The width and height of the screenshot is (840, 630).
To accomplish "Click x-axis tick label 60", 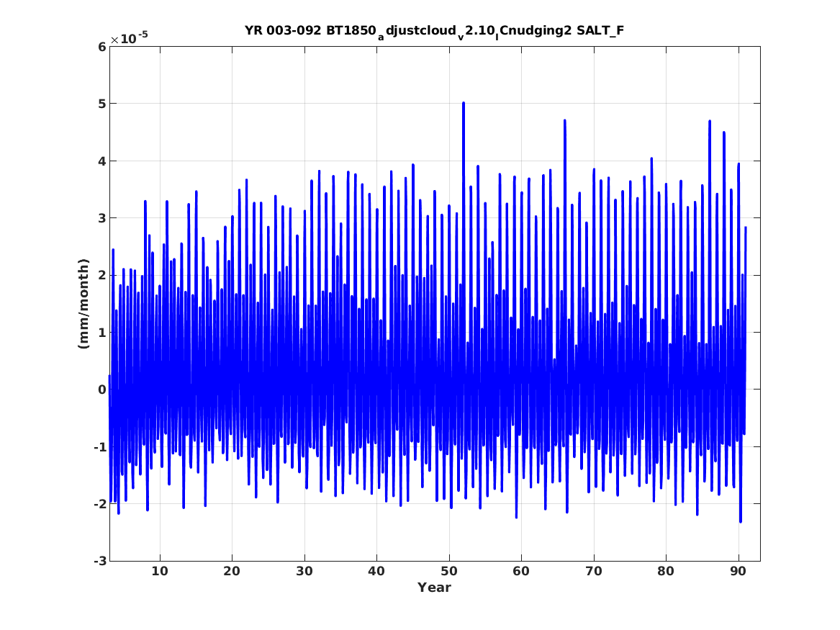I will pos(521,571).
